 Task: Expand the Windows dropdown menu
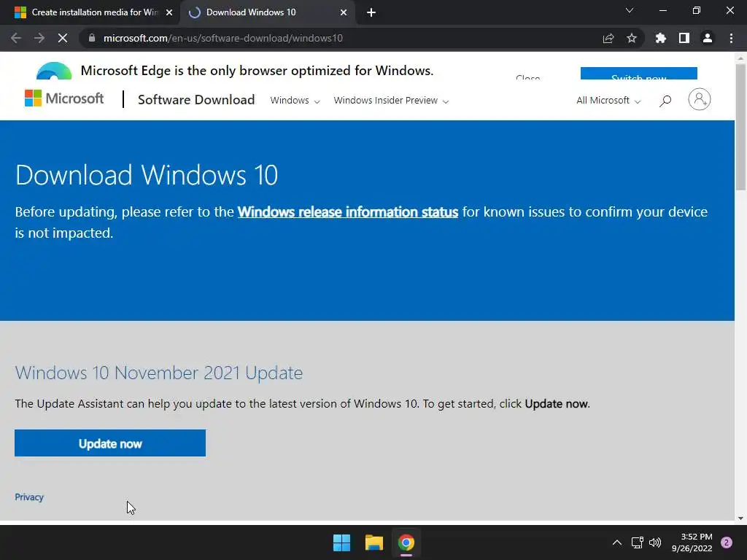coord(295,101)
